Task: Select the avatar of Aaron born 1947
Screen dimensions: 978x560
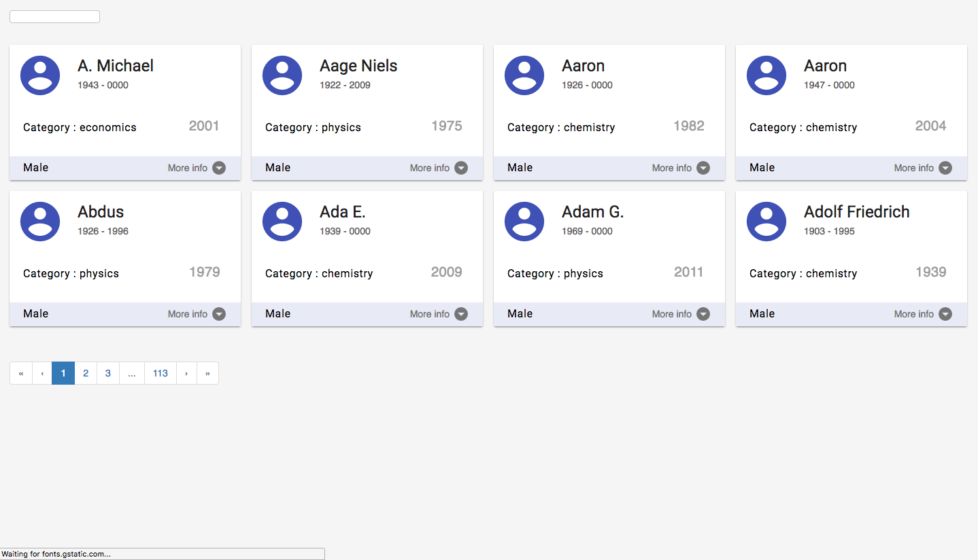Action: coord(766,75)
